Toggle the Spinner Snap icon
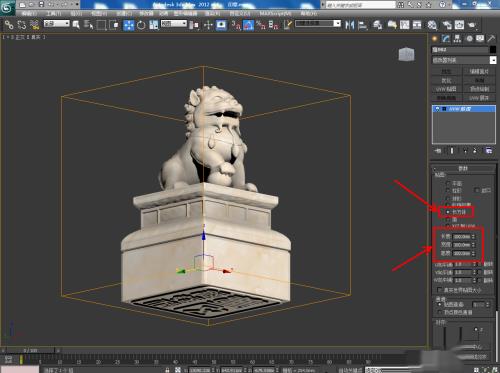The height and width of the screenshot is (373, 500). tap(273, 25)
